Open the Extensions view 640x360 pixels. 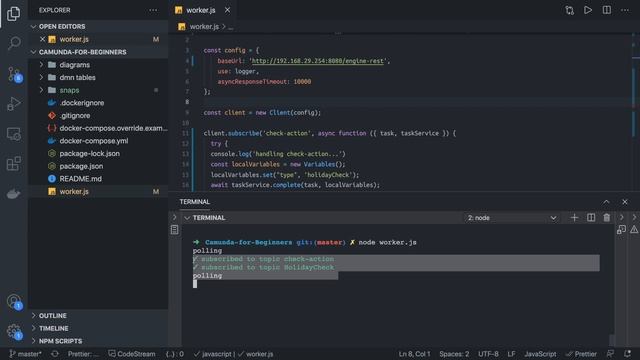click(x=13, y=164)
